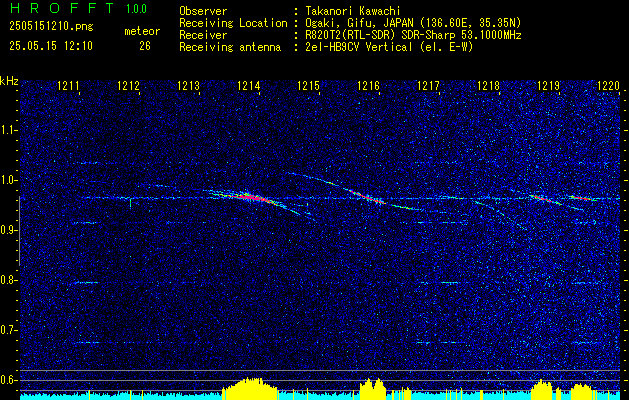Viewport: 629px width, 400px height.
Task: Click the meteor count value 26
Action: point(145,46)
